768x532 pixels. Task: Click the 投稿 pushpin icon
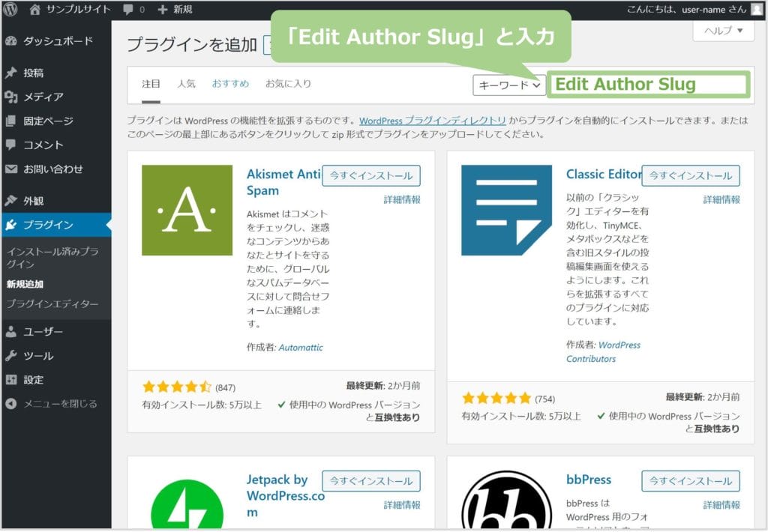click(x=11, y=73)
